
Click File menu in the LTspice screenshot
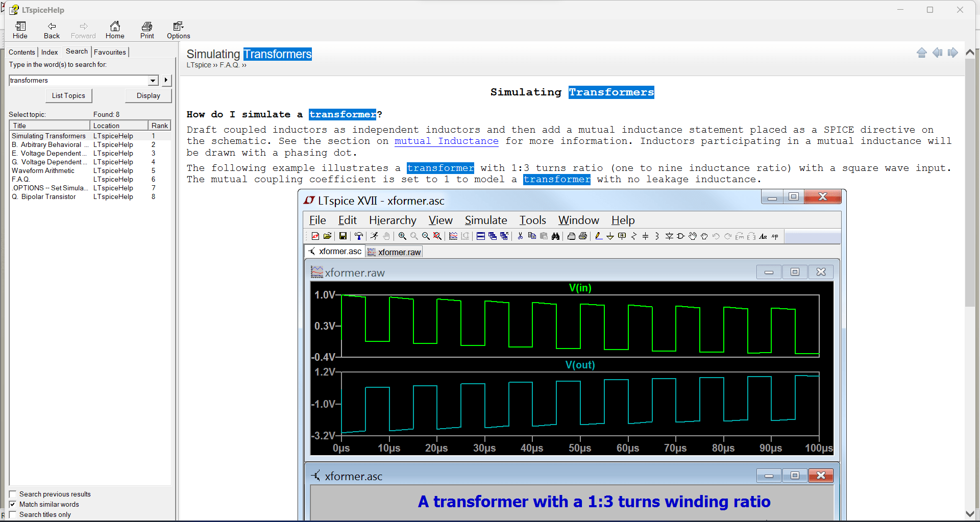coord(317,220)
